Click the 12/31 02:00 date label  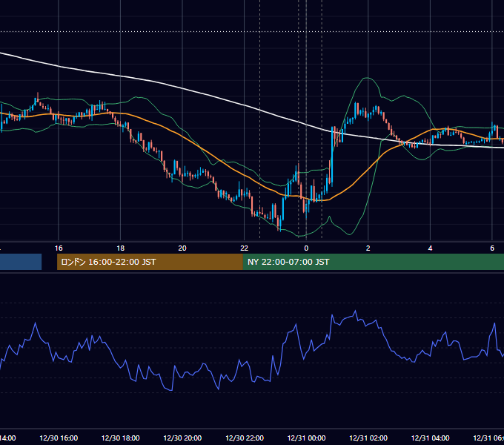pyautogui.click(x=368, y=438)
